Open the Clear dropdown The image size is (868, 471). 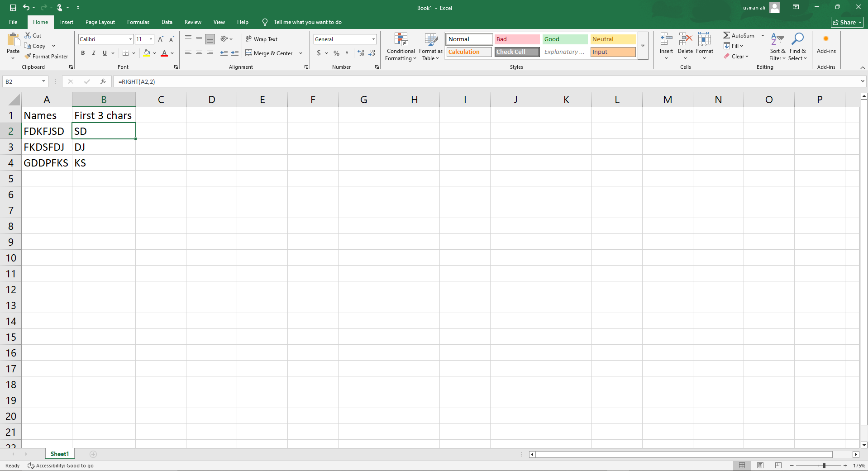pyautogui.click(x=736, y=57)
